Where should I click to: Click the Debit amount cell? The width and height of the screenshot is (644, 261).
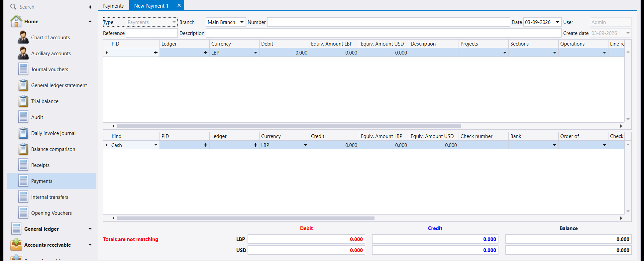[284, 53]
